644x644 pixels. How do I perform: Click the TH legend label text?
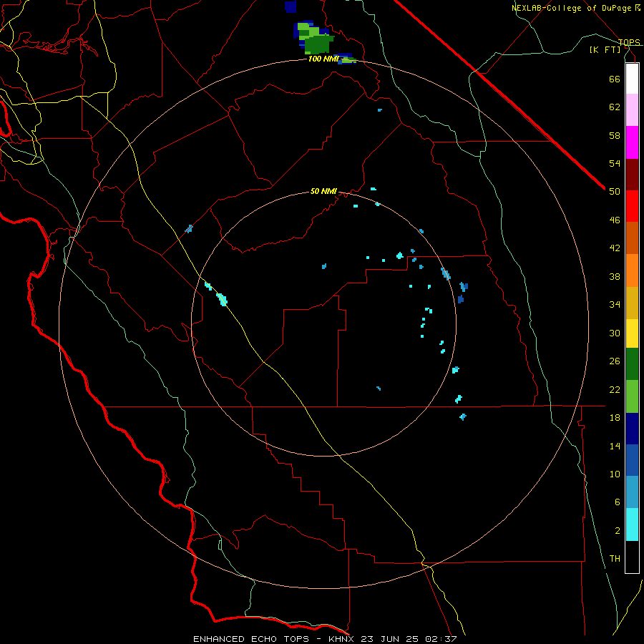615,559
